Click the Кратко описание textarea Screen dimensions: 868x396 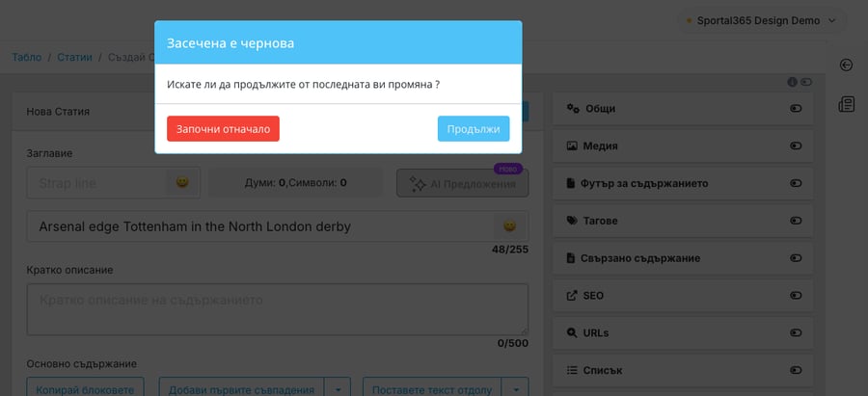278,309
